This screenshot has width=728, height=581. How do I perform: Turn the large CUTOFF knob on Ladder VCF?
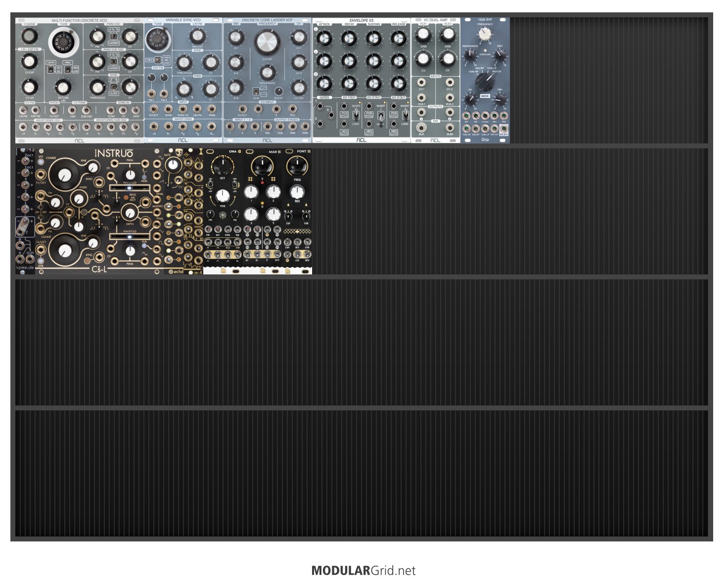[268, 43]
